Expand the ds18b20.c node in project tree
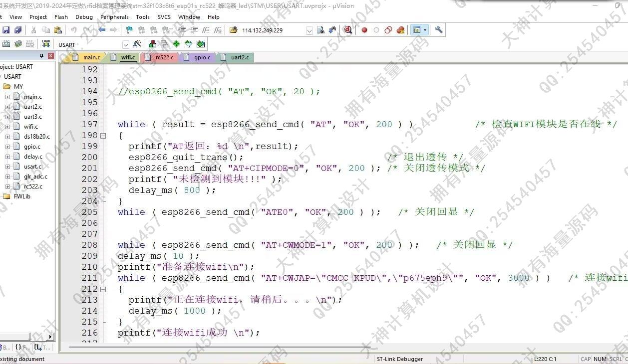The width and height of the screenshot is (628, 364). tap(7, 137)
